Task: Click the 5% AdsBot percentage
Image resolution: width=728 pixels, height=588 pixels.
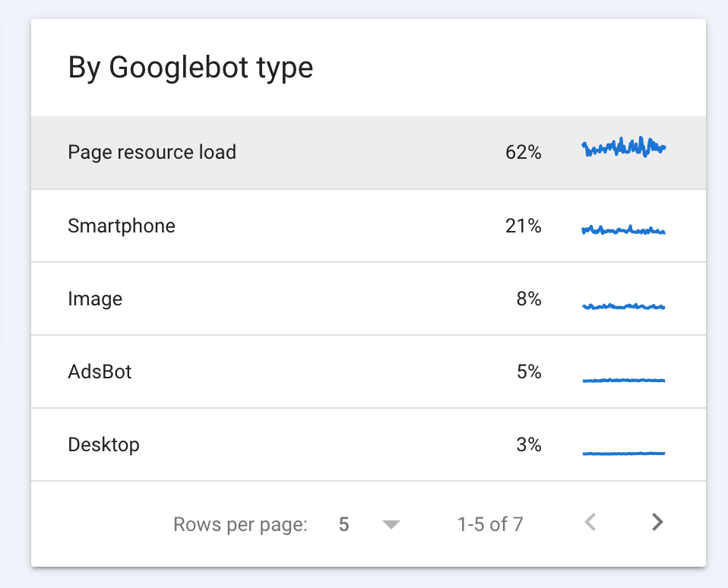Action: [528, 371]
